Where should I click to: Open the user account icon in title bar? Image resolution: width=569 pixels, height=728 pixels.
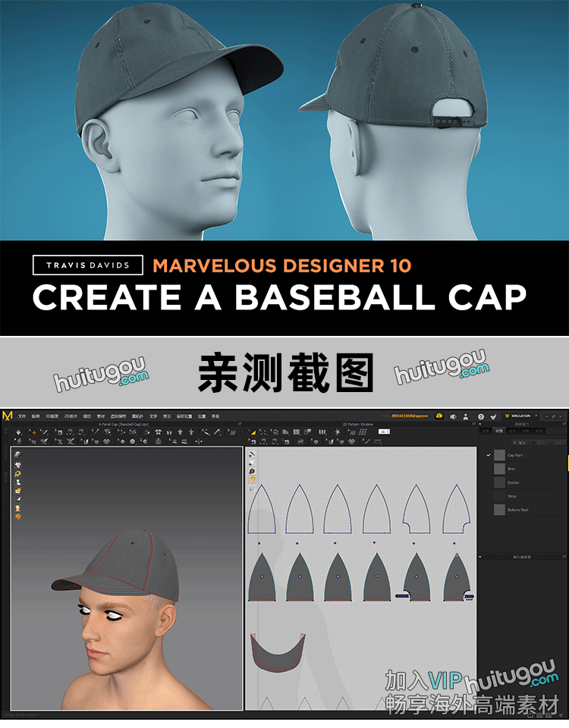(x=465, y=416)
